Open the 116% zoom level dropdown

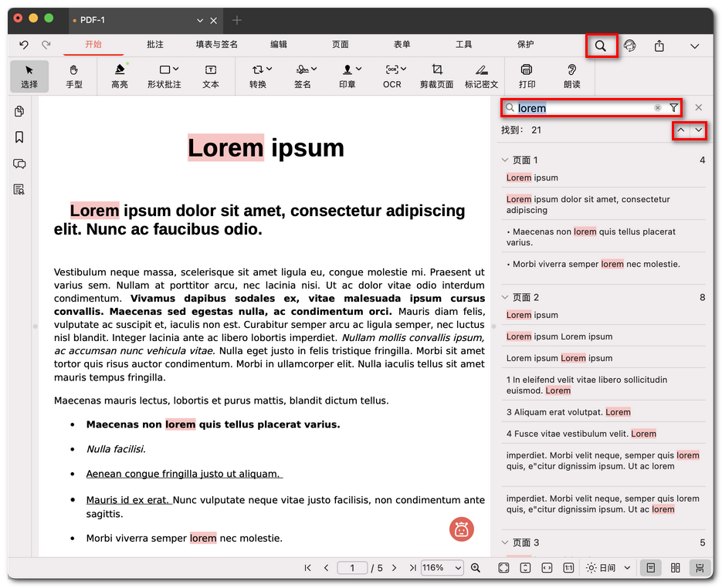(442, 568)
